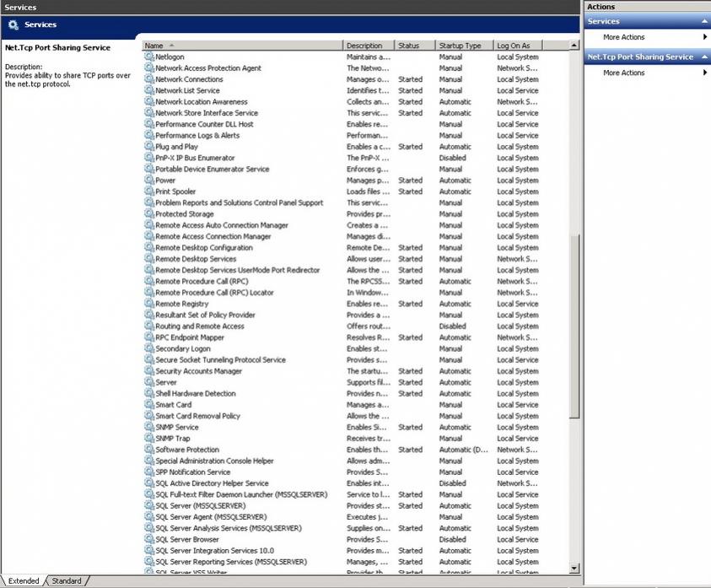Click the Shell Hardware Detection icon

(x=148, y=393)
